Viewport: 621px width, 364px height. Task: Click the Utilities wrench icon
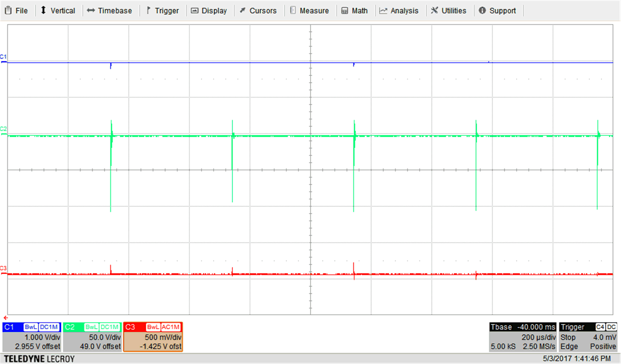[x=434, y=11]
